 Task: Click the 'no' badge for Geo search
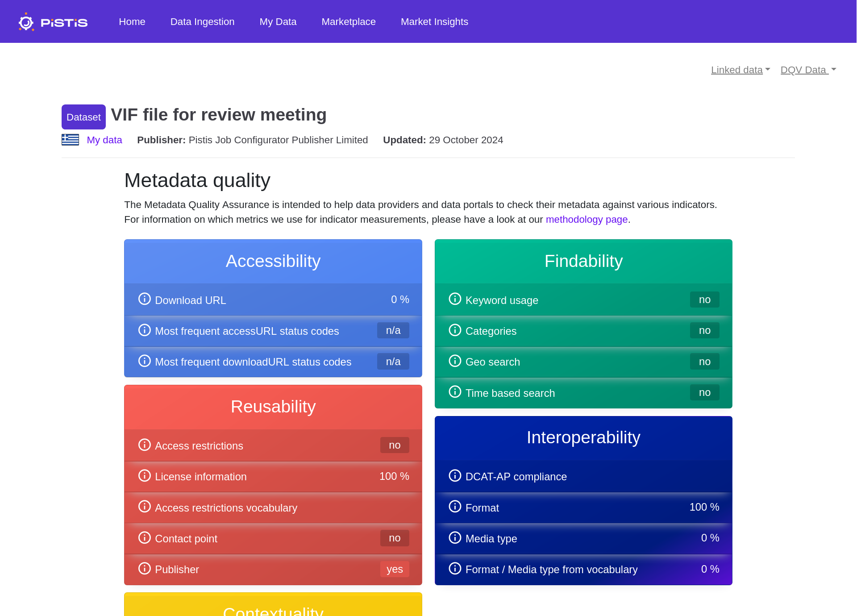point(704,362)
